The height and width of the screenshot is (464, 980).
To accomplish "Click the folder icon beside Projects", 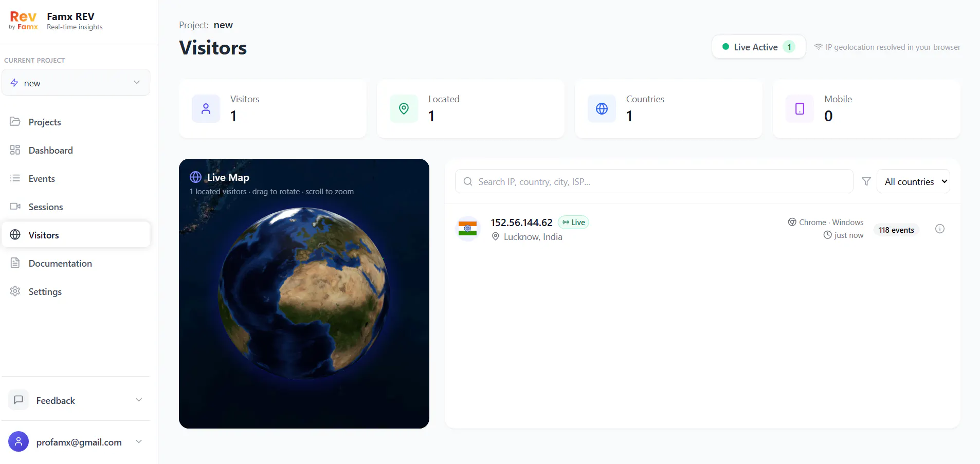I will (15, 122).
